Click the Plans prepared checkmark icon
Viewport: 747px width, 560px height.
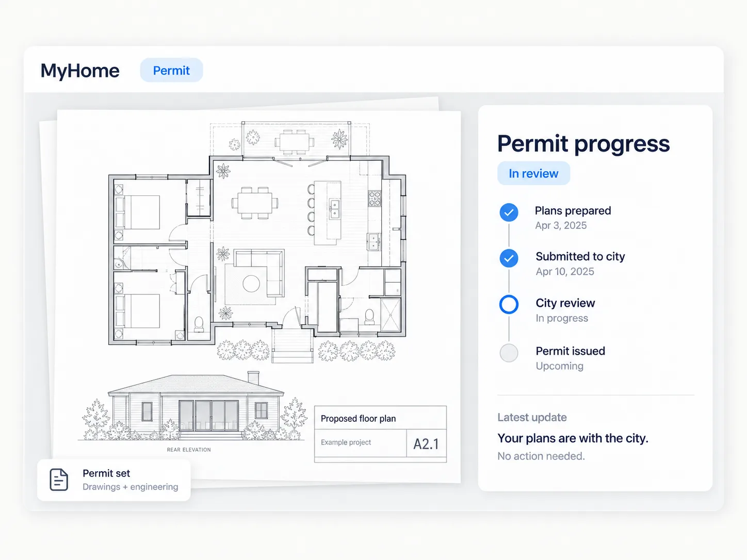pos(509,212)
